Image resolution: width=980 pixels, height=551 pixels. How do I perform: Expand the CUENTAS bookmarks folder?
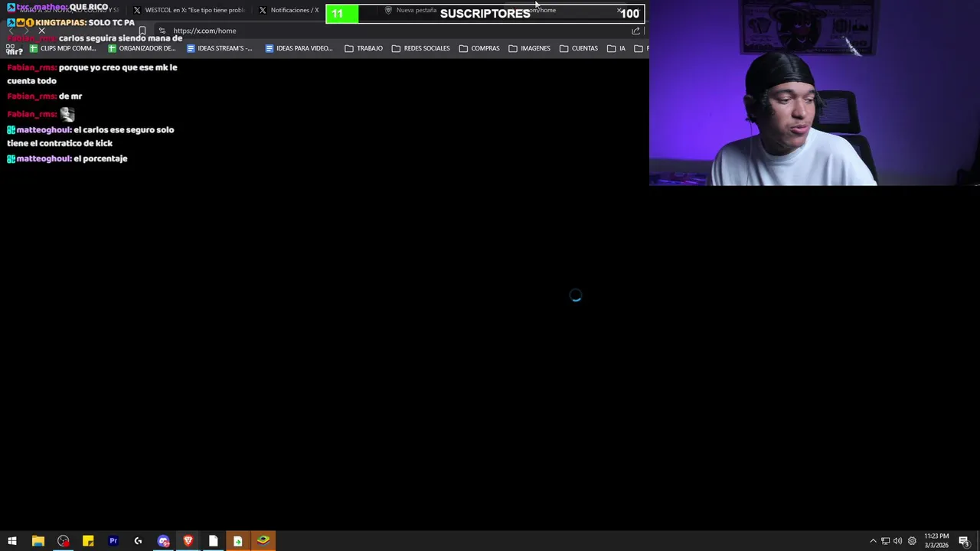(x=579, y=48)
